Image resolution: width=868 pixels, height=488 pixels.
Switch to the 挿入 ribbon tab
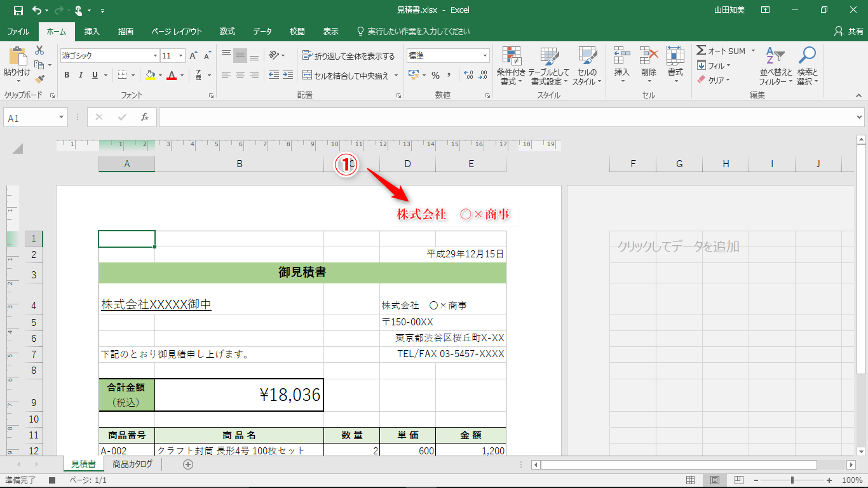(x=92, y=31)
